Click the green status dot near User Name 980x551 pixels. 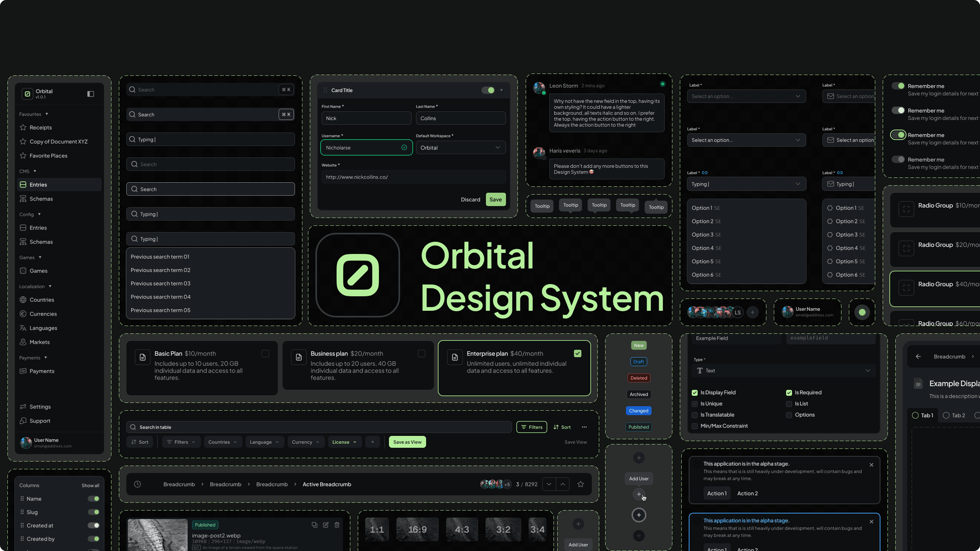[862, 312]
